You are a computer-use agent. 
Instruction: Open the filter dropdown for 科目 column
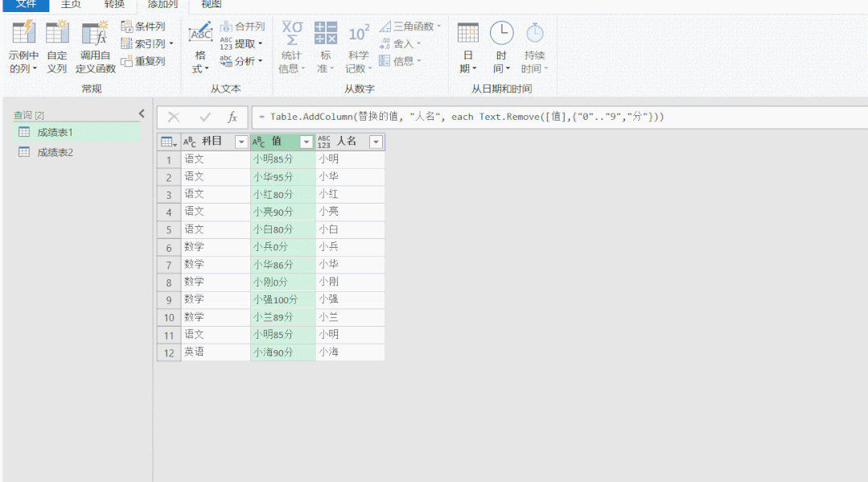point(241,142)
